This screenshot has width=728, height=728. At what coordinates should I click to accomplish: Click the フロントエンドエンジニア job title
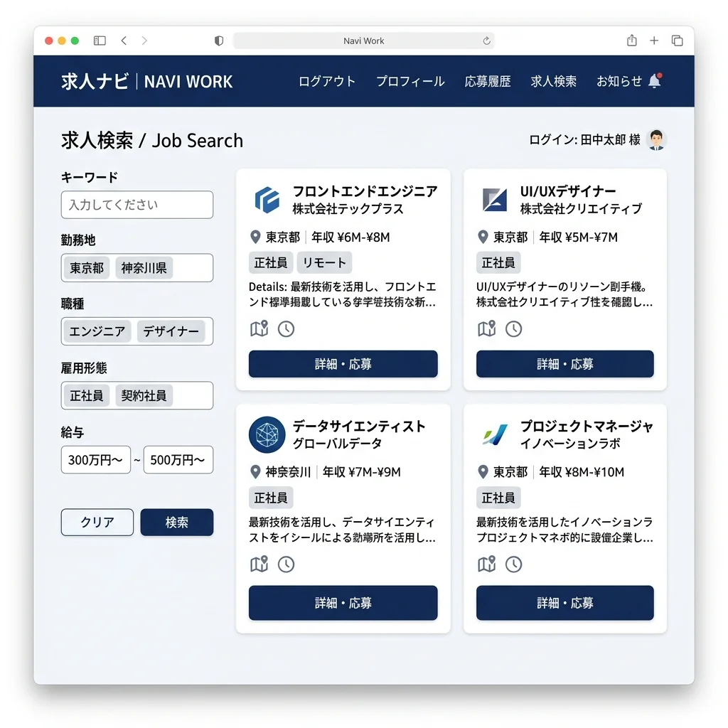click(x=365, y=191)
